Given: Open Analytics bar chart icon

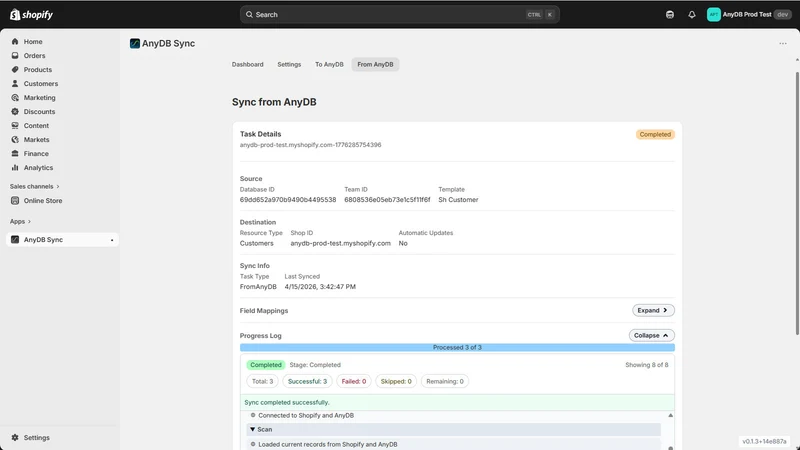Looking at the screenshot, I should (15, 167).
